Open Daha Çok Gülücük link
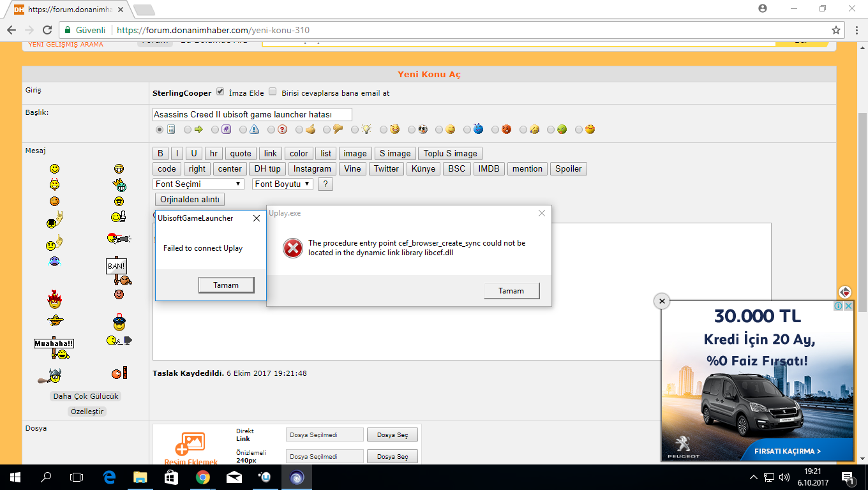Image resolution: width=868 pixels, height=490 pixels. click(86, 396)
